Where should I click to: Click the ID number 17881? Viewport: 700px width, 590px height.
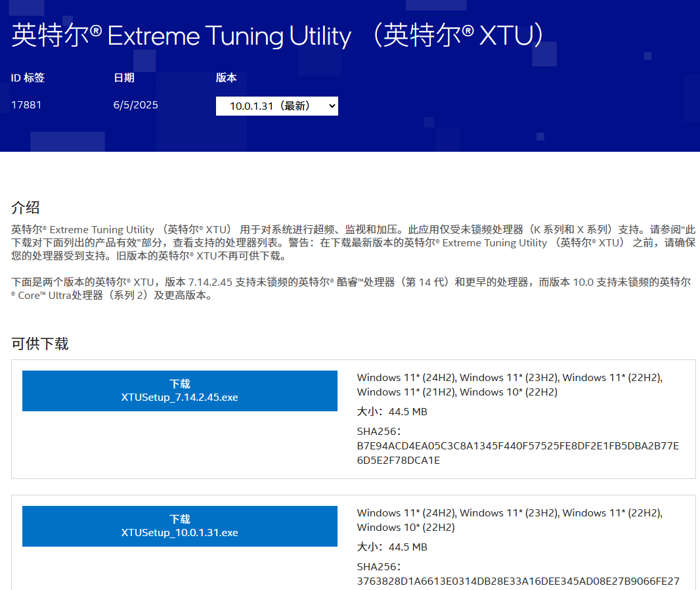click(26, 105)
